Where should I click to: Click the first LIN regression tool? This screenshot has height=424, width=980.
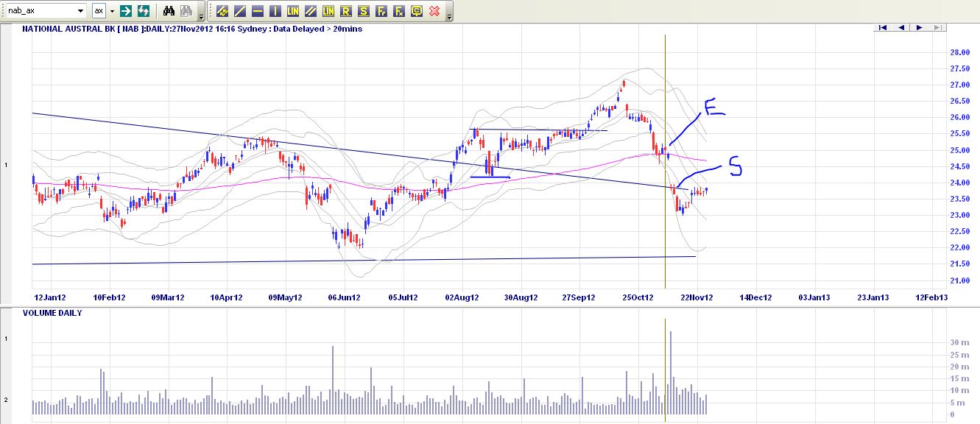click(293, 11)
